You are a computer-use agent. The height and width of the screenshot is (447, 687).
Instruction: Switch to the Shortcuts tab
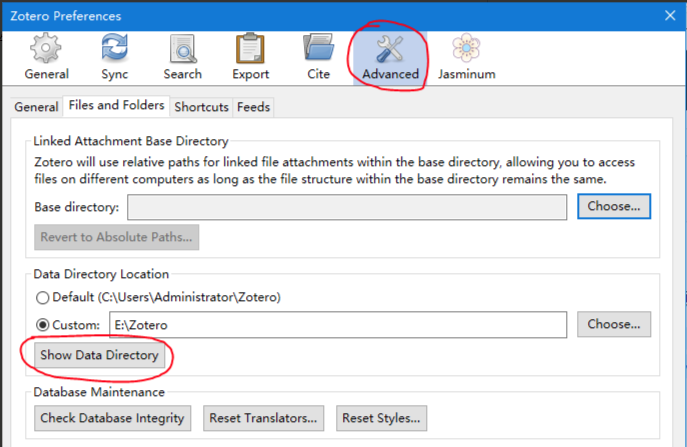202,107
